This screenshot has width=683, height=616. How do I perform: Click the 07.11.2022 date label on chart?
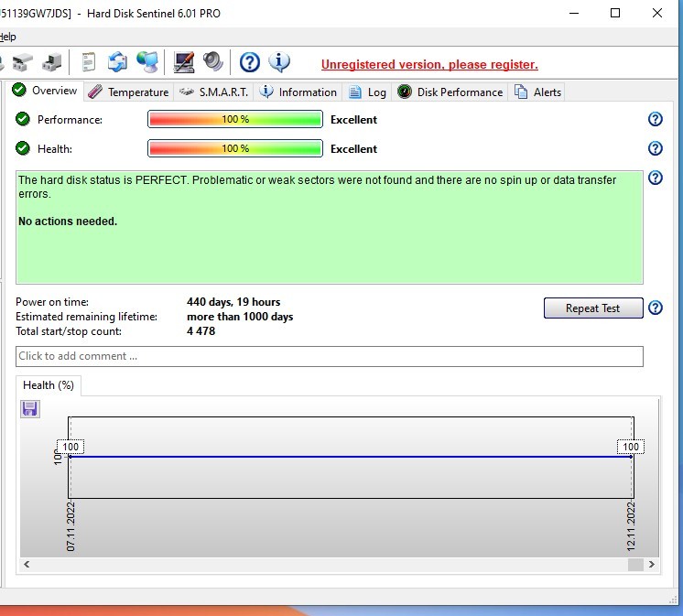coord(70,526)
